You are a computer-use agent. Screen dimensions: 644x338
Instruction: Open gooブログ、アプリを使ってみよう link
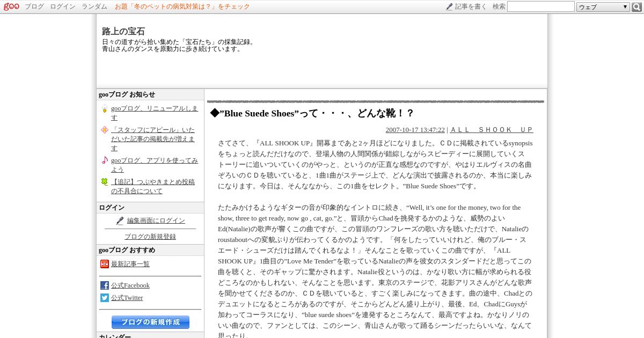155,165
